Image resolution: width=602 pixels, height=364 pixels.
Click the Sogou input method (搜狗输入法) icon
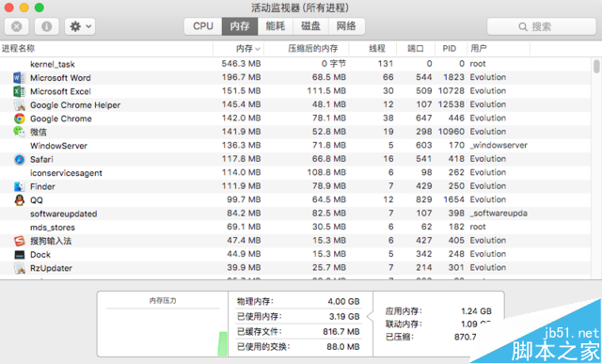point(19,241)
